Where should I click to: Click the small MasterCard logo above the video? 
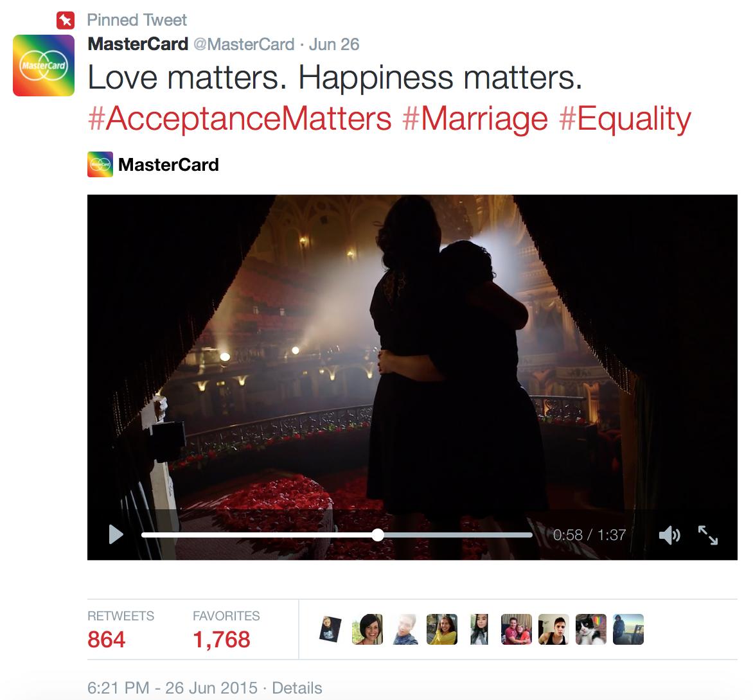pyautogui.click(x=100, y=164)
